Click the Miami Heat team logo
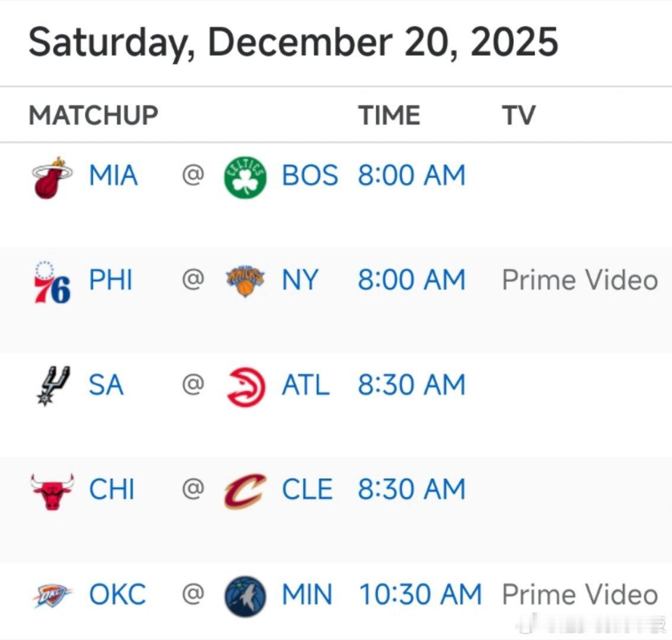672x640 pixels. pyautogui.click(x=52, y=177)
